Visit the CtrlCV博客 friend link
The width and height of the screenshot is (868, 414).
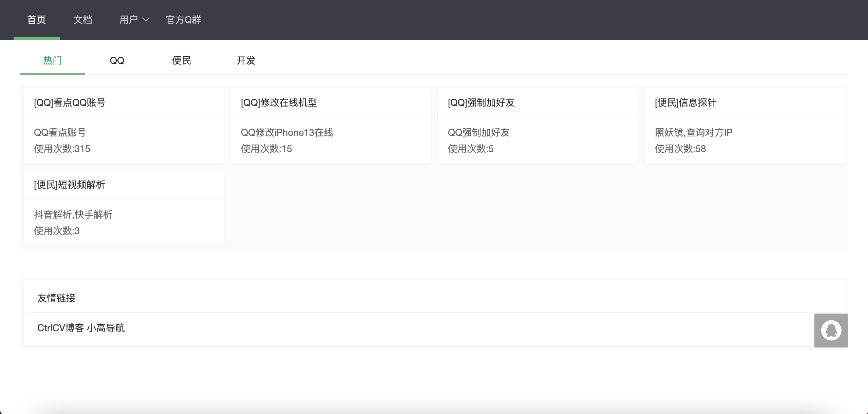(61, 328)
